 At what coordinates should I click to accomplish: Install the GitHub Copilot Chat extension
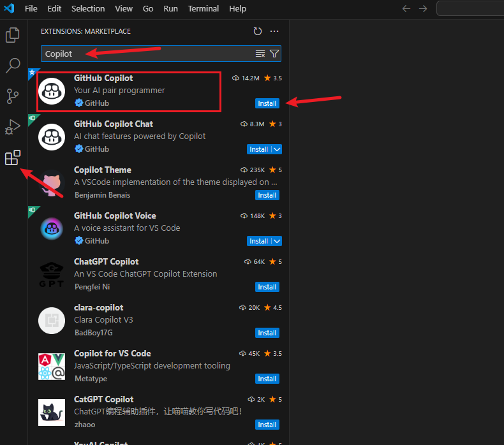click(x=259, y=149)
